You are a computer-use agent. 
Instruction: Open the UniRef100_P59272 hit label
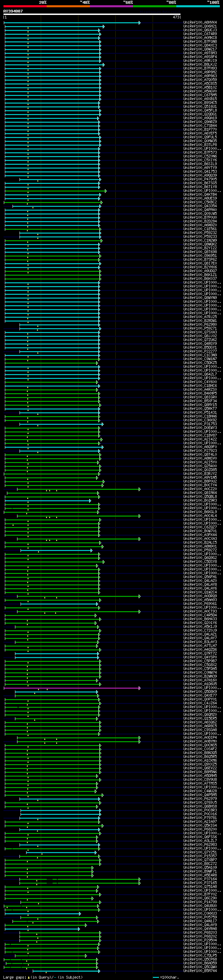(200, 550)
